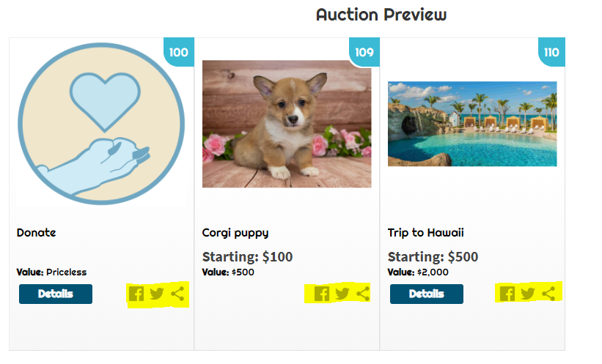Click item number badge 100
Image resolution: width=602 pixels, height=364 pixels.
pos(179,52)
